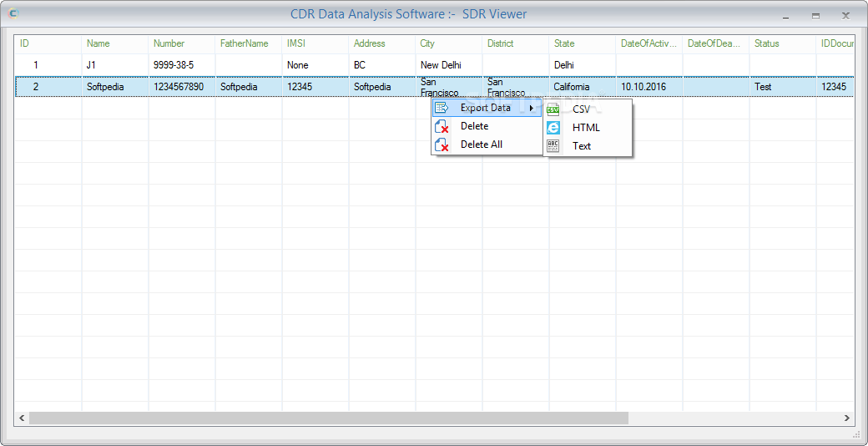Image resolution: width=868 pixels, height=446 pixels.
Task: Click the DateOfDea... column header
Action: (x=716, y=43)
